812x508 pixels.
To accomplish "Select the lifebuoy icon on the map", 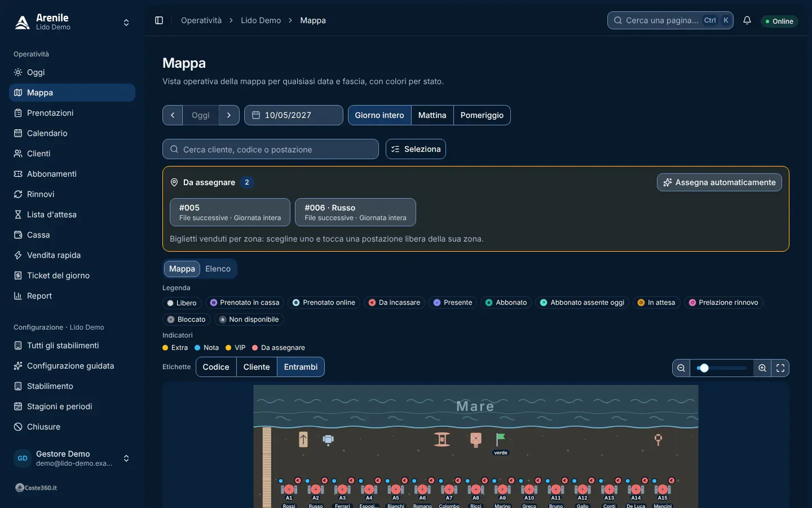I will tap(658, 440).
